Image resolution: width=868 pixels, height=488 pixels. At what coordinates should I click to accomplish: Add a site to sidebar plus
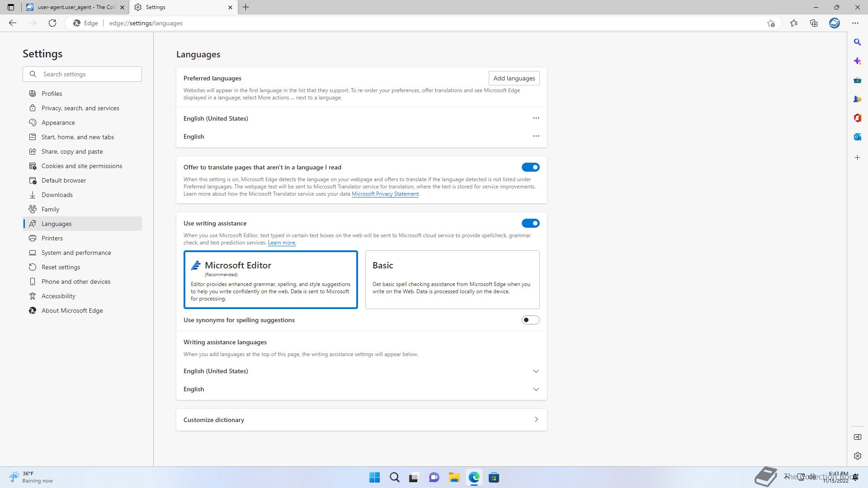pos(857,158)
